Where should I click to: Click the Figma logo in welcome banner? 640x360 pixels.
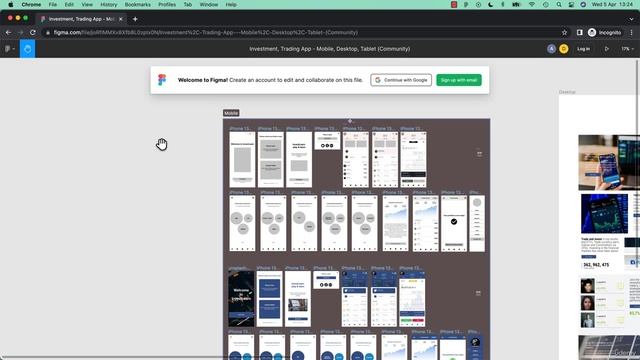pos(162,80)
